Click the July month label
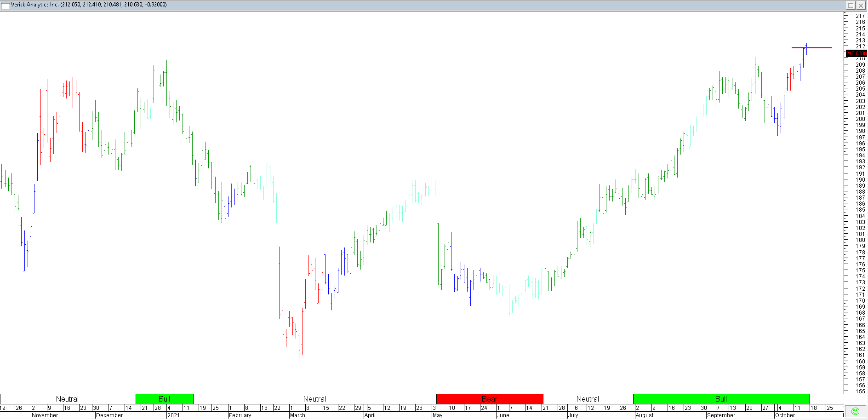 573,415
